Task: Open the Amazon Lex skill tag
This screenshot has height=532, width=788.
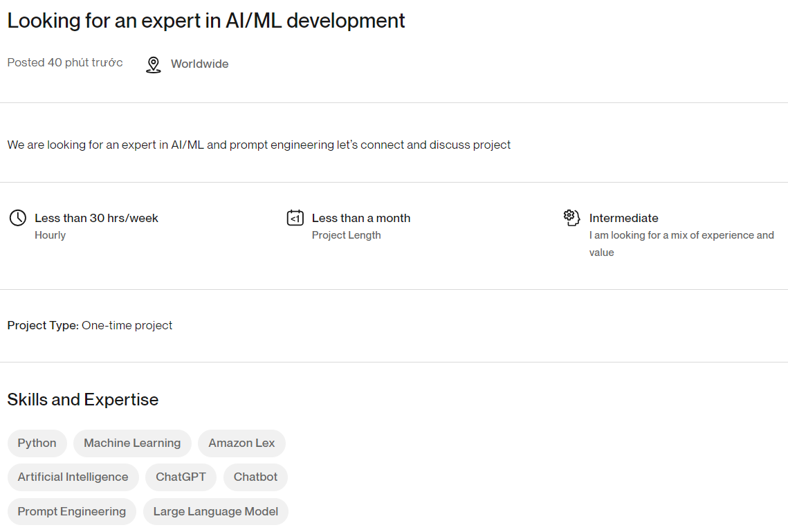Action: pyautogui.click(x=241, y=443)
